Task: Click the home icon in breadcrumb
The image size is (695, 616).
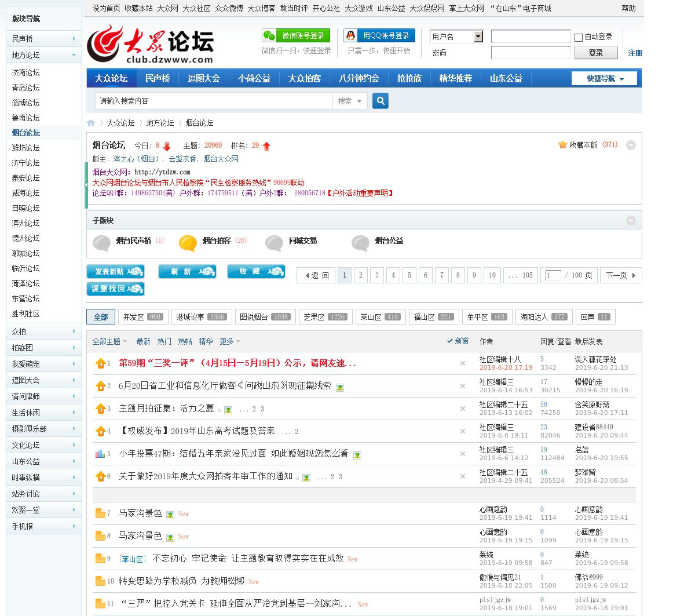Action: coord(91,123)
